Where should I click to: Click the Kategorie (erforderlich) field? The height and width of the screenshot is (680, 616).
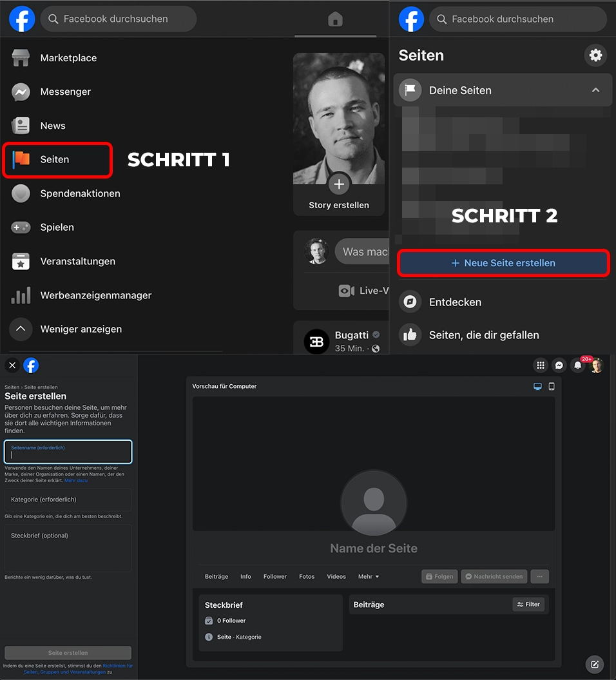pyautogui.click(x=68, y=500)
